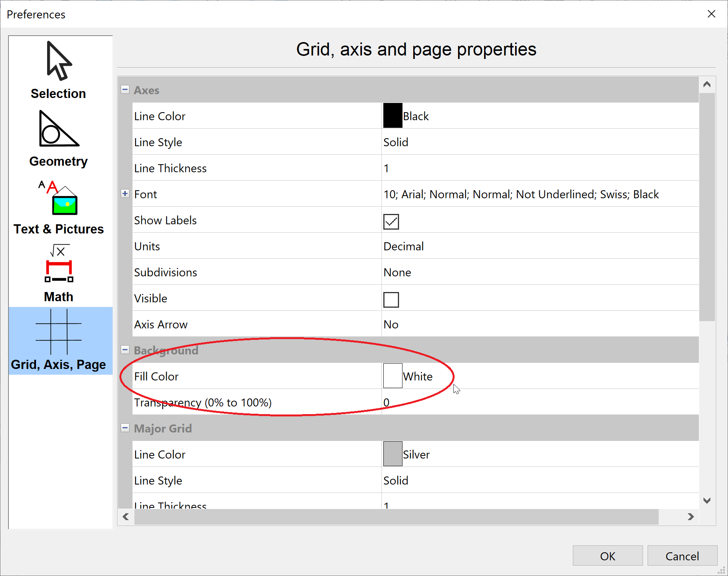The width and height of the screenshot is (728, 576).
Task: Open the Geometry preferences icon
Action: pyautogui.click(x=59, y=129)
